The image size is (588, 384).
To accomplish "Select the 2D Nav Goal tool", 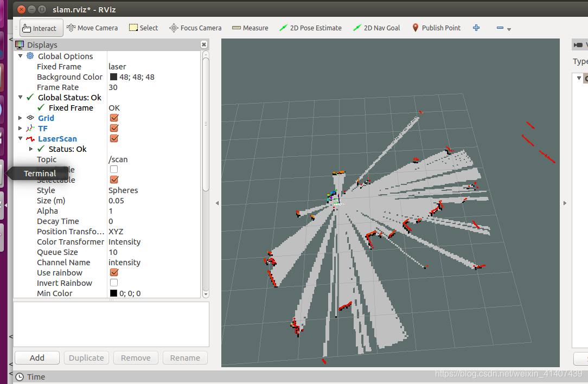I will pos(377,28).
